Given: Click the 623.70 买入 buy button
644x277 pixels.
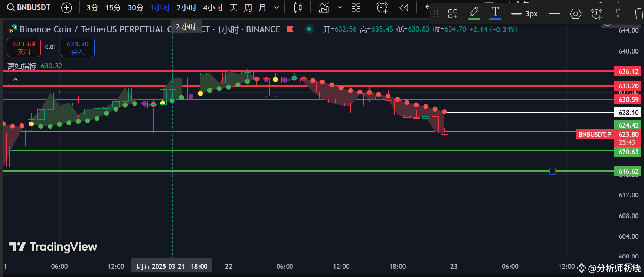Looking at the screenshot, I should click(x=78, y=48).
